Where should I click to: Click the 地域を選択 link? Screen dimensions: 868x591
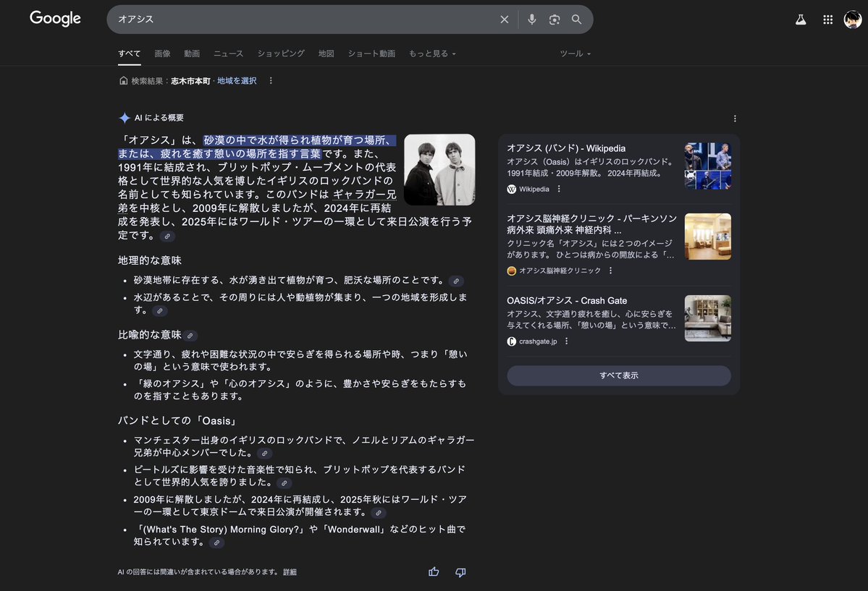click(x=237, y=81)
